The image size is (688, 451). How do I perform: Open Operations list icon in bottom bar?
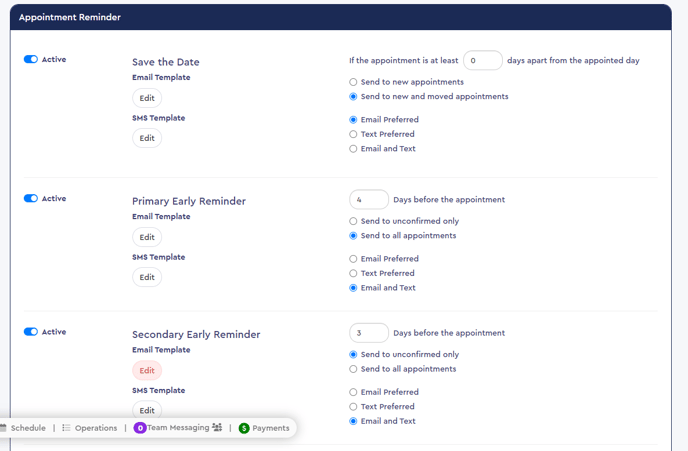pyautogui.click(x=66, y=428)
